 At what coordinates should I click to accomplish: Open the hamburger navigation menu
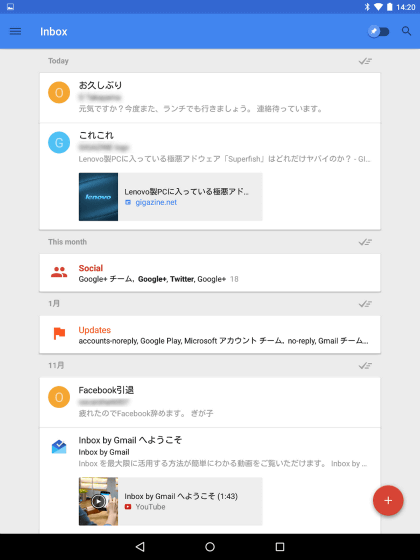tap(15, 31)
